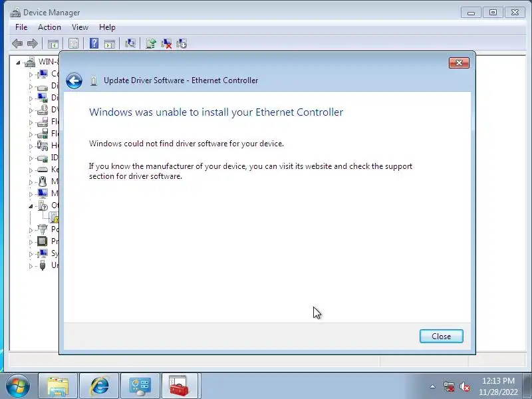Screen dimensions: 532x399
Task: Maximize the Device Manager window
Action: 493,13
